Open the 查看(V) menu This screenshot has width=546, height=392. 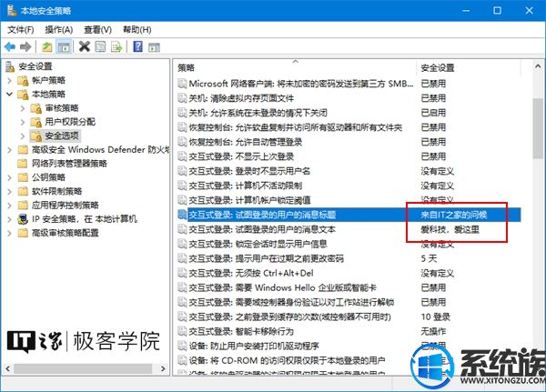point(98,30)
